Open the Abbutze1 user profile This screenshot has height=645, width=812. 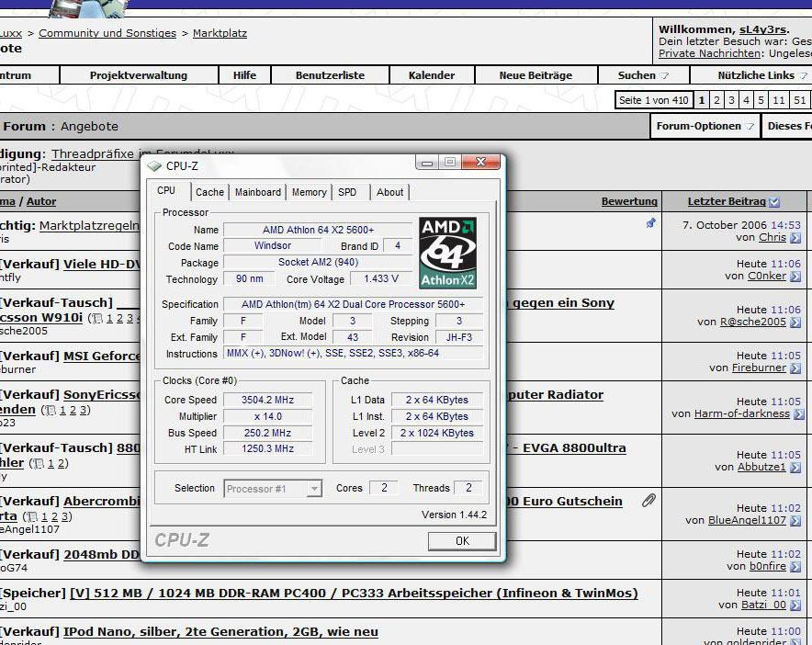point(761,467)
